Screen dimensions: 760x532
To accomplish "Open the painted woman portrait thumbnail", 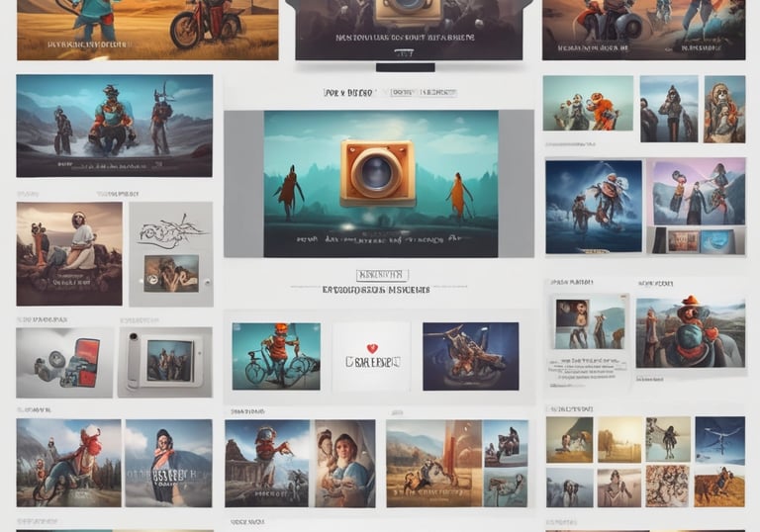I will coord(345,464).
